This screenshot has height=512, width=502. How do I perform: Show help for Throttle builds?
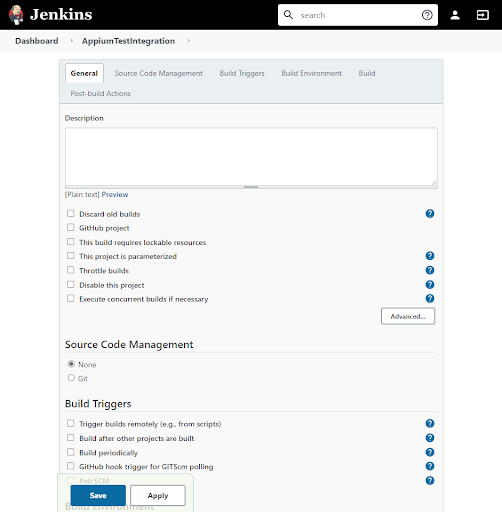430,270
